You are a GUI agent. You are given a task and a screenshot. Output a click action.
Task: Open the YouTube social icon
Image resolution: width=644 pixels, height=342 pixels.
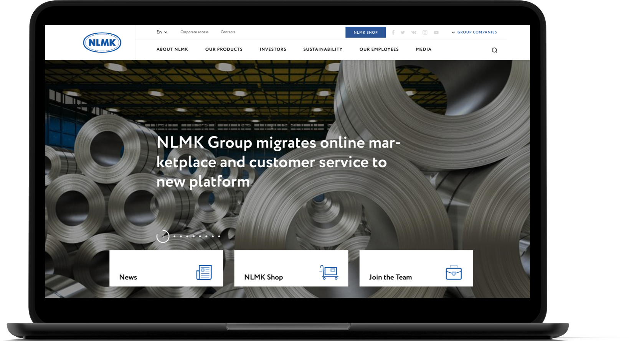click(x=436, y=33)
